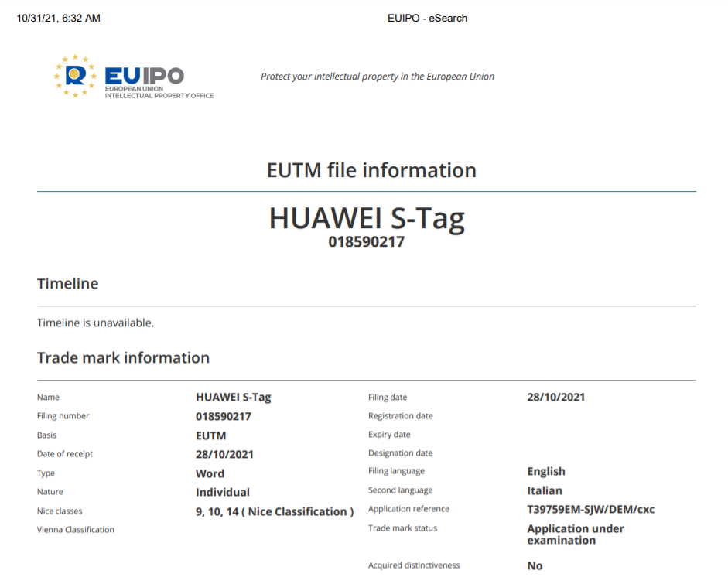This screenshot has height=584, width=728.
Task: Select the timestamp 10/31/21, 6:32 AM
Action: coord(56,18)
